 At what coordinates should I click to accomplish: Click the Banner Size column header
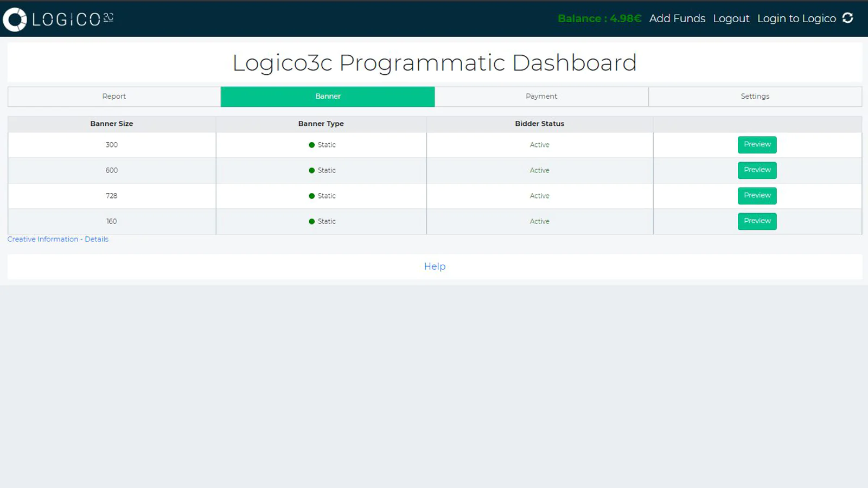coord(112,124)
